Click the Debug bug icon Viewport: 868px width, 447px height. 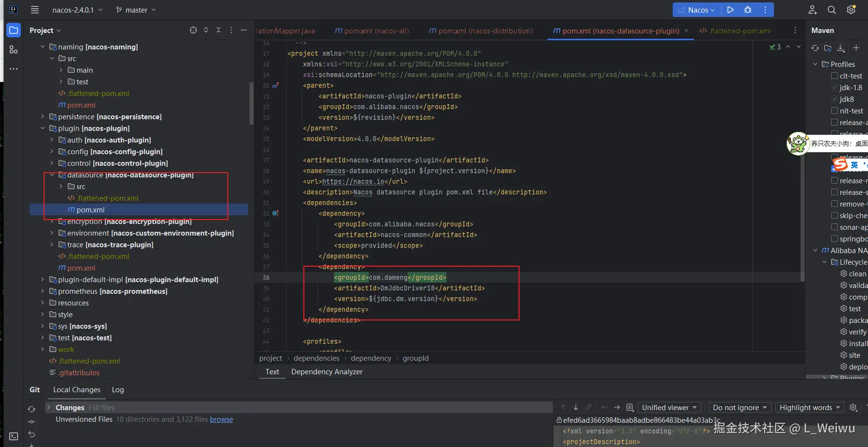point(748,10)
